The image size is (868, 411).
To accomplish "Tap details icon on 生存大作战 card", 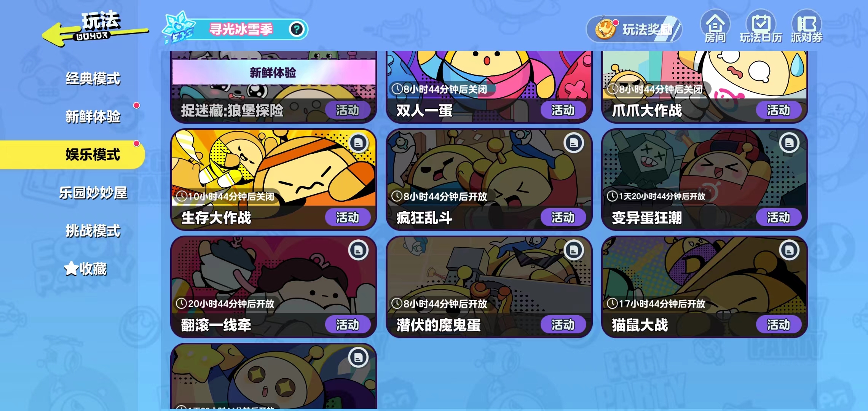I will 358,143.
